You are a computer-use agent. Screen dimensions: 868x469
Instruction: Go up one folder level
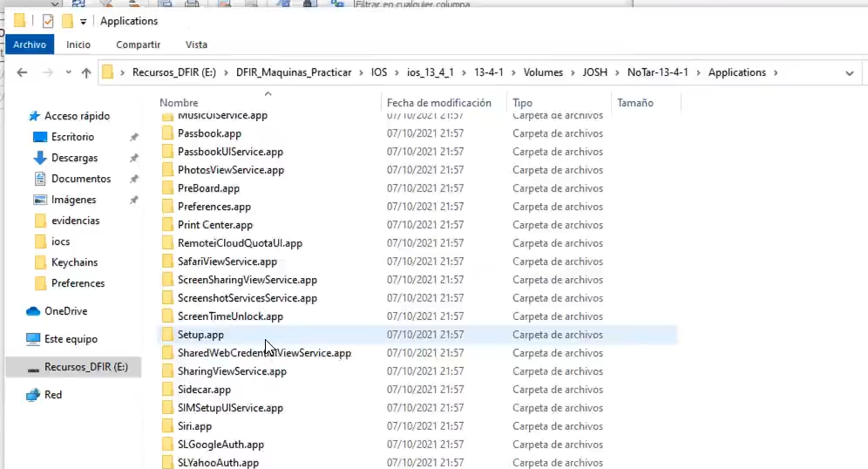(85, 72)
